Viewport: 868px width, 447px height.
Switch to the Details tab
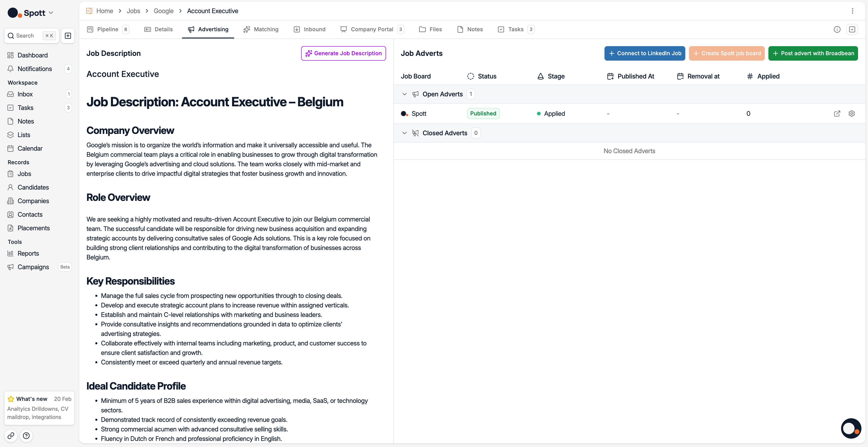pyautogui.click(x=159, y=29)
